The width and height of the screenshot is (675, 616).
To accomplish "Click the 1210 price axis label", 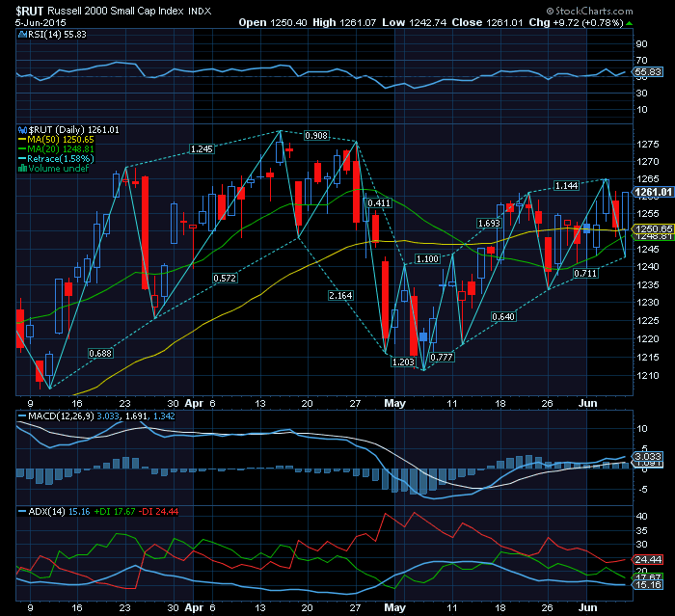I will [x=648, y=375].
